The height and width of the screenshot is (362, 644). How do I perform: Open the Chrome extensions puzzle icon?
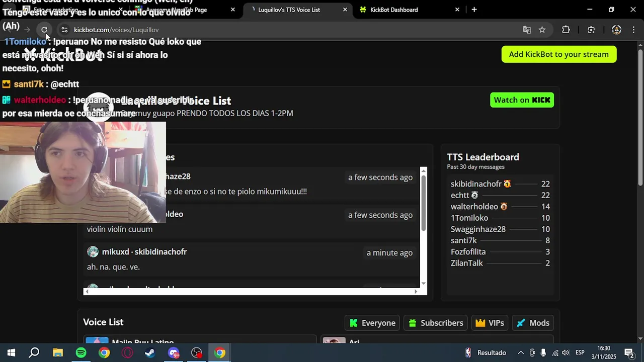(x=566, y=30)
